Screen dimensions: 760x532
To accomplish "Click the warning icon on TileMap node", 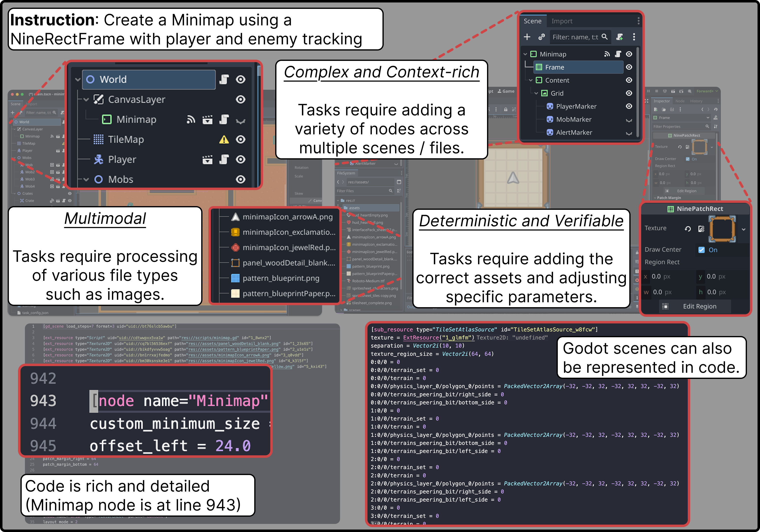I will (x=224, y=140).
